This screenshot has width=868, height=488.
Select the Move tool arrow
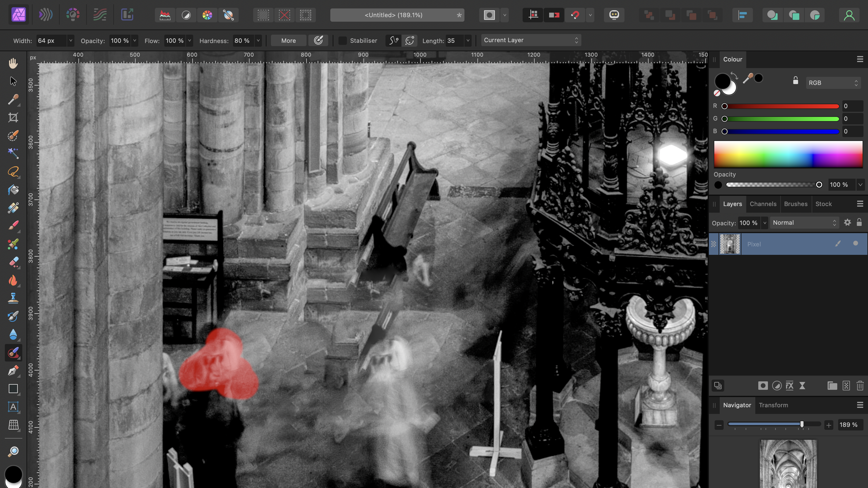[13, 81]
